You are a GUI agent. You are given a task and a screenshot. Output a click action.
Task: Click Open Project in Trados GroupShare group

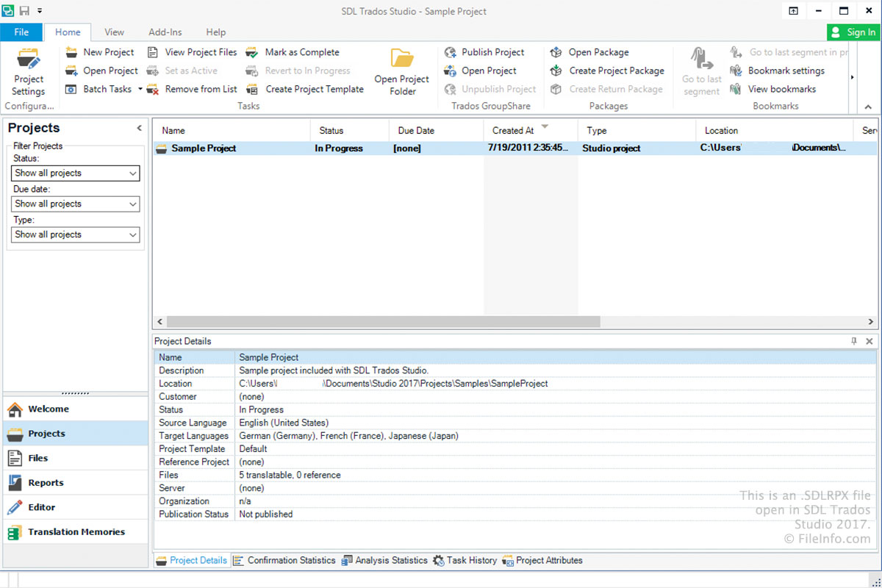coord(481,71)
